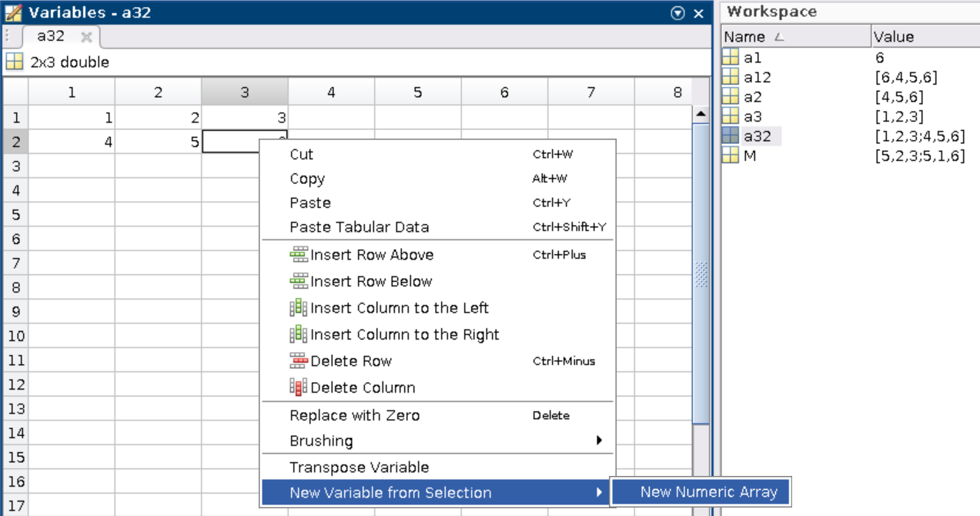Screen dimensions: 980x516
Task: Click the Insert Row Above icon
Action: point(298,255)
